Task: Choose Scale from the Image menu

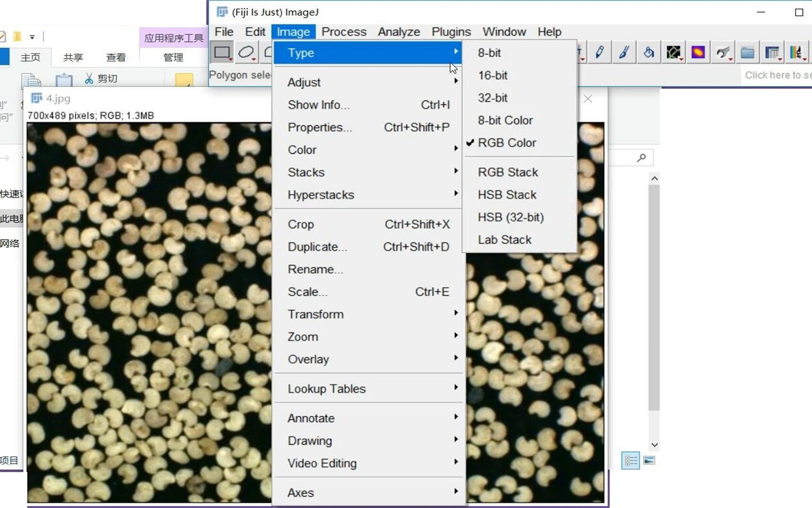Action: 307,292
